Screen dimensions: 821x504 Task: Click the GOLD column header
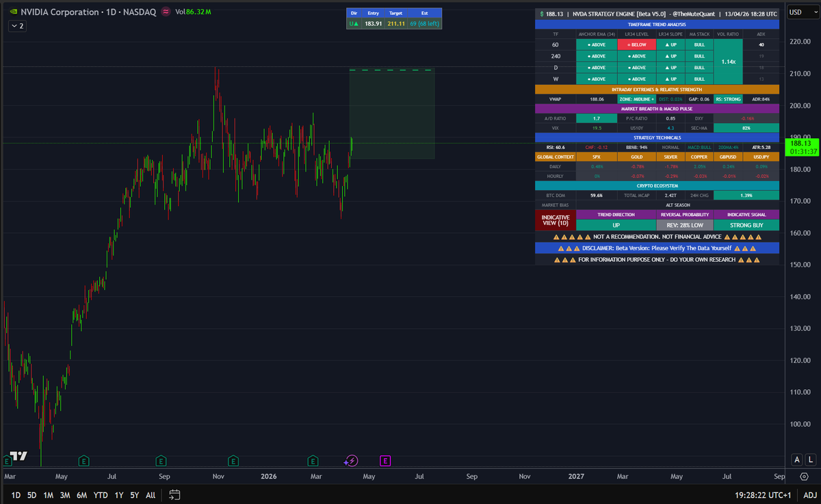(x=637, y=157)
